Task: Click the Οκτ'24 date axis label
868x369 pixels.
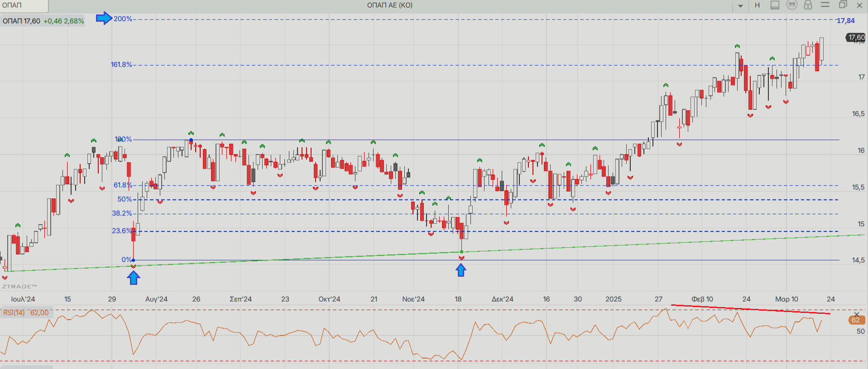Action: point(329,299)
